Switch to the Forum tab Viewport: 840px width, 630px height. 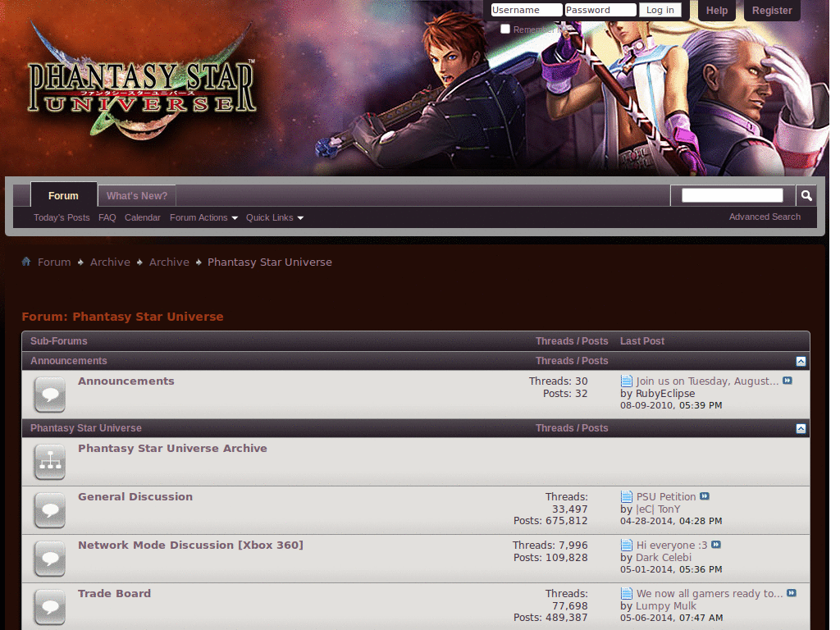tap(64, 195)
